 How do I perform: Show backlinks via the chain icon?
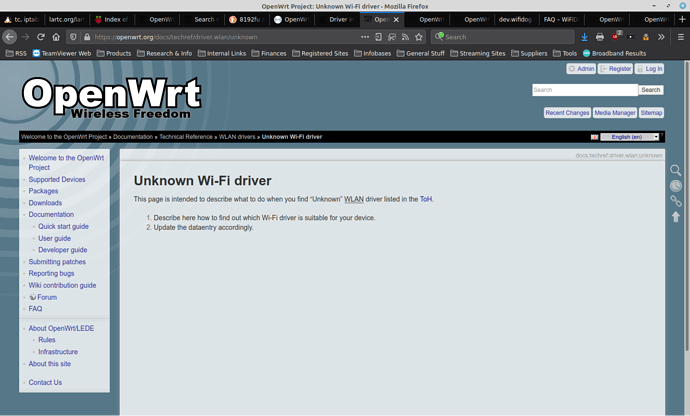coord(675,201)
